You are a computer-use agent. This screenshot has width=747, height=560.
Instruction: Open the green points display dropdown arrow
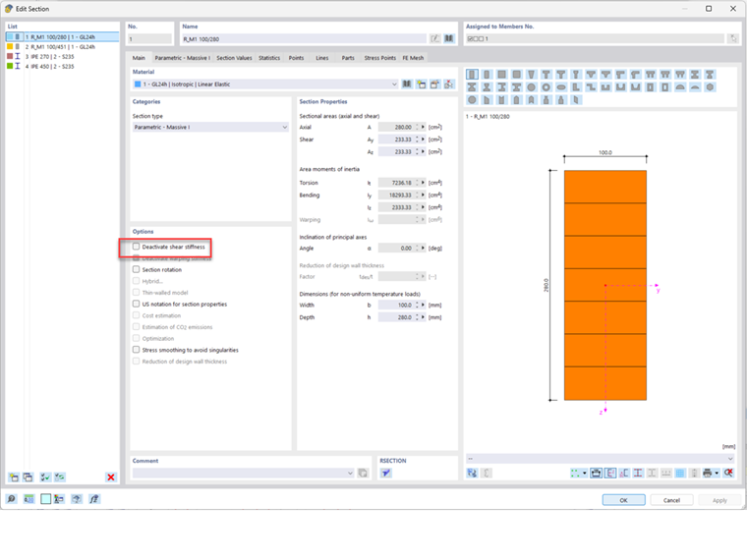[x=585, y=473]
